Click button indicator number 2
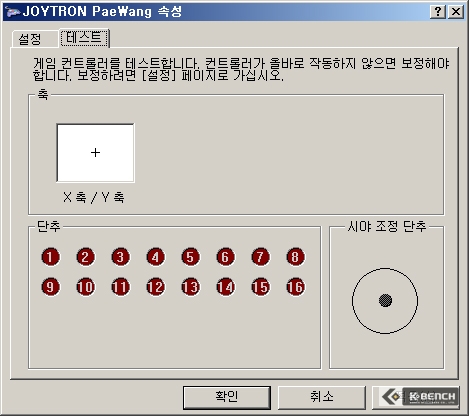 coord(86,257)
